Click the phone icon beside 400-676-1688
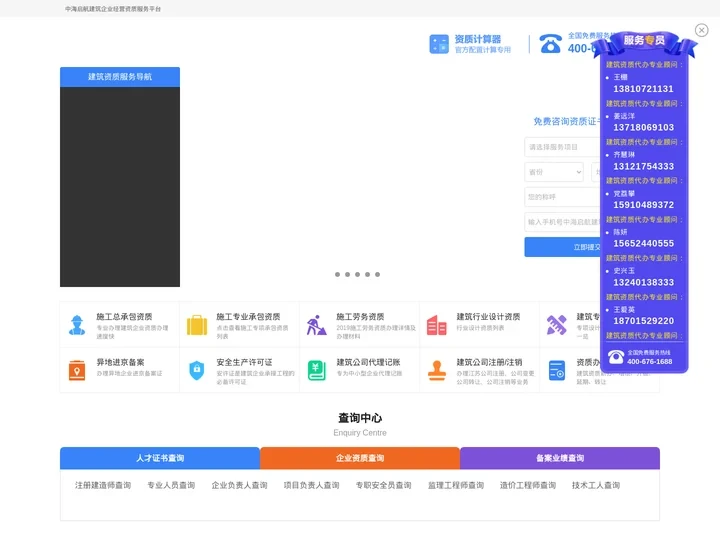Screen dimensions: 720x540 pos(616,357)
